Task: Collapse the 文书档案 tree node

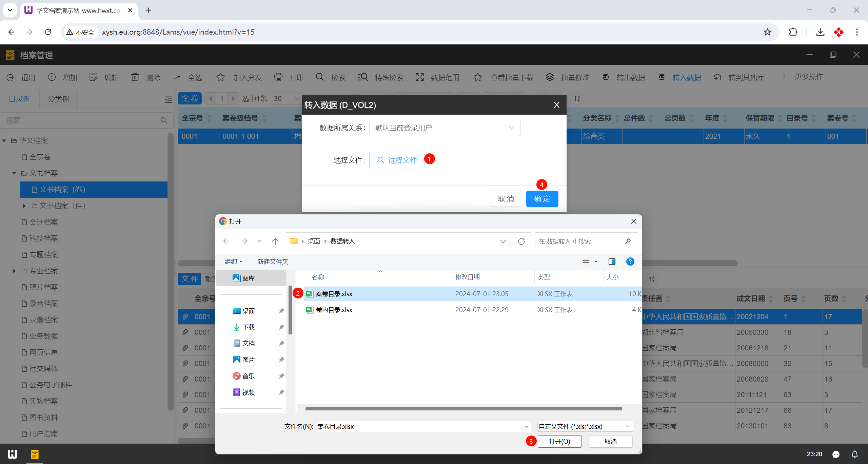Action: 14,173
